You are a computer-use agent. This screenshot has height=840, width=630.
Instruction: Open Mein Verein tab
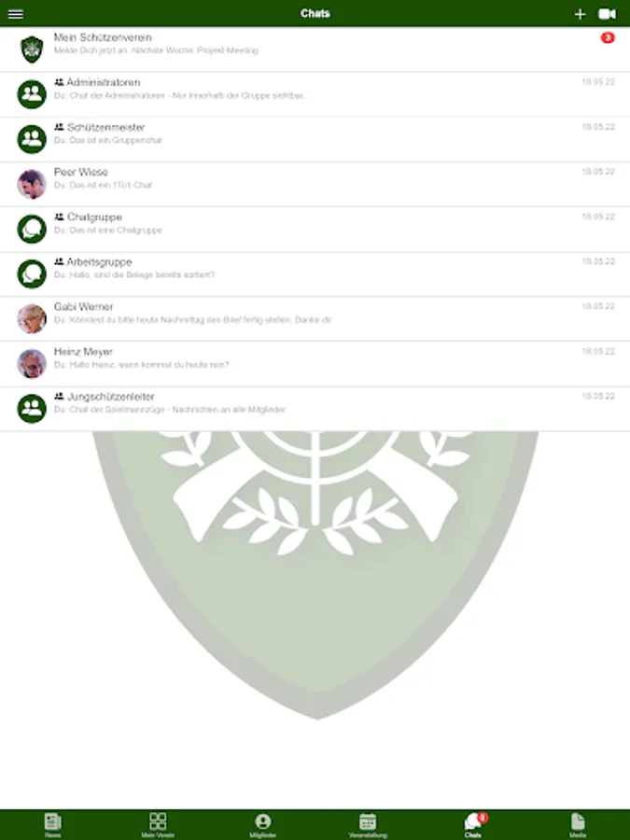click(158, 820)
